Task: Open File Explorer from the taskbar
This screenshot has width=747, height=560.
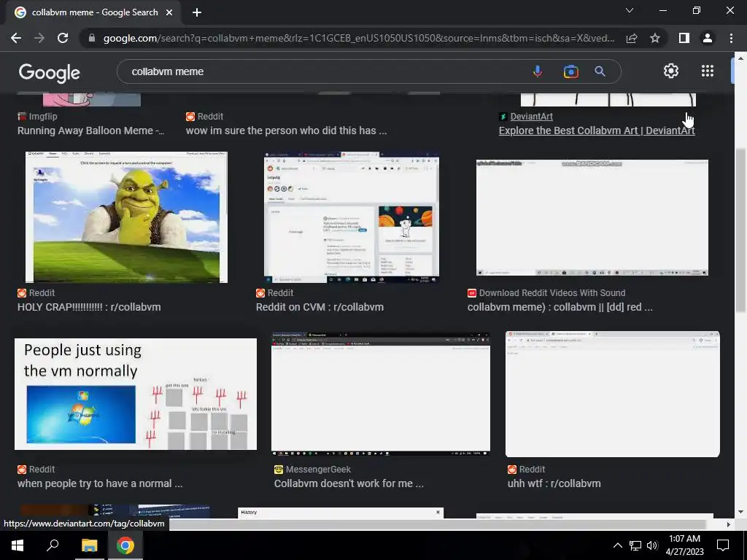Action: click(x=89, y=545)
